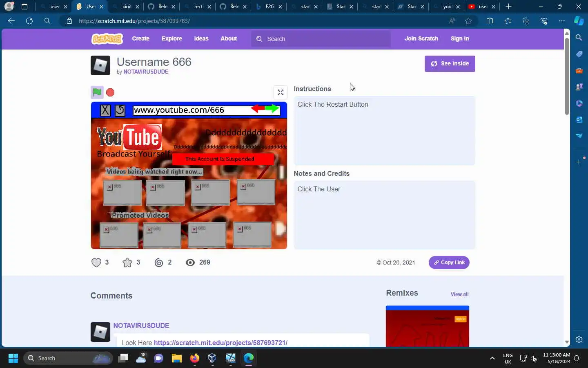
Task: Open a new browser tab
Action: 508,7
